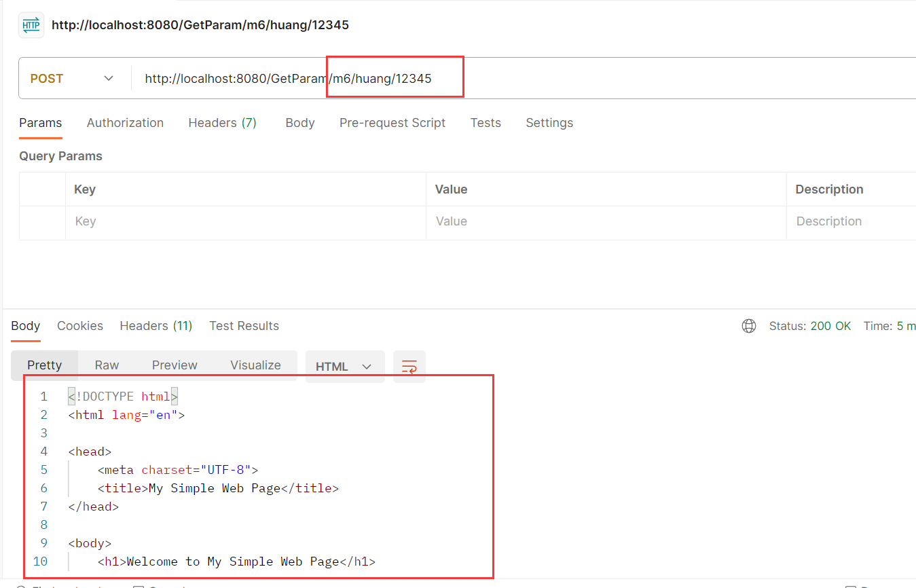
Task: Click line number 10 in the response gutter
Action: point(40,562)
